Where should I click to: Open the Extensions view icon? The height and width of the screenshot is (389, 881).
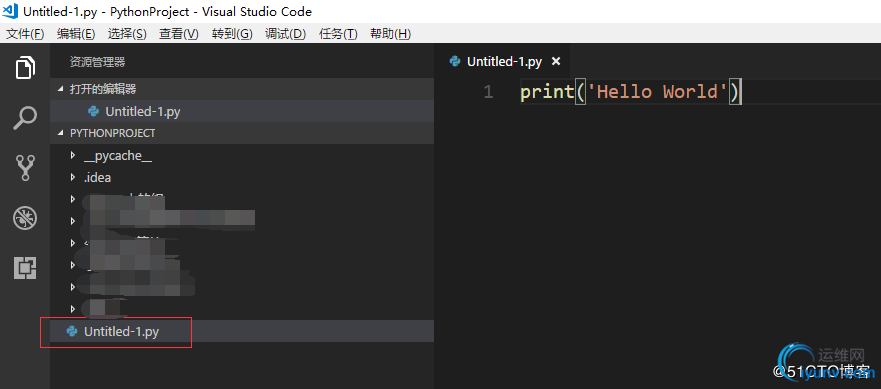tap(25, 268)
